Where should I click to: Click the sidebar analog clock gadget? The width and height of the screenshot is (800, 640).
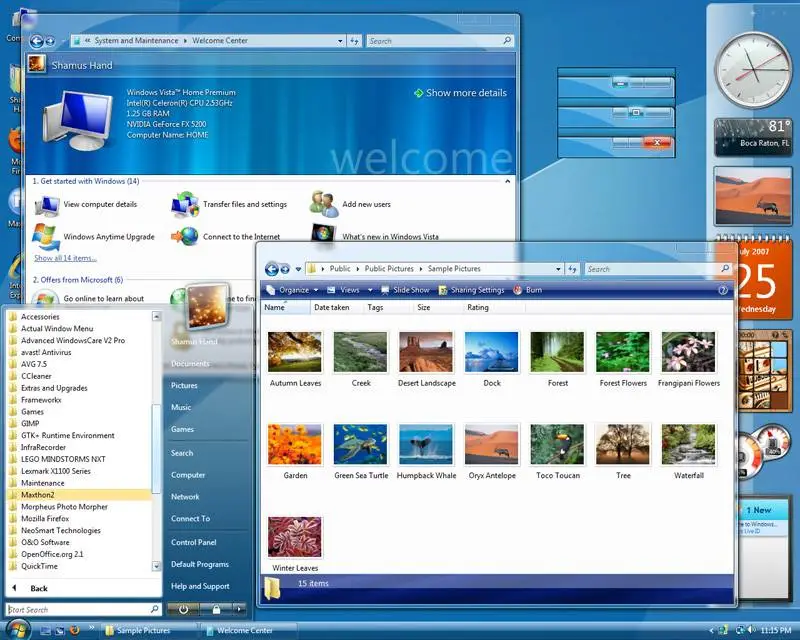point(753,70)
